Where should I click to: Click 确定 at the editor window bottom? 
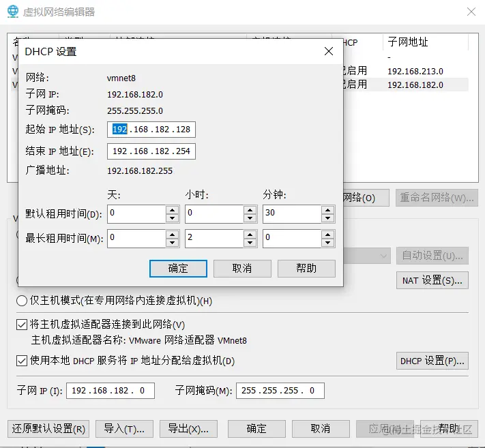point(256,429)
